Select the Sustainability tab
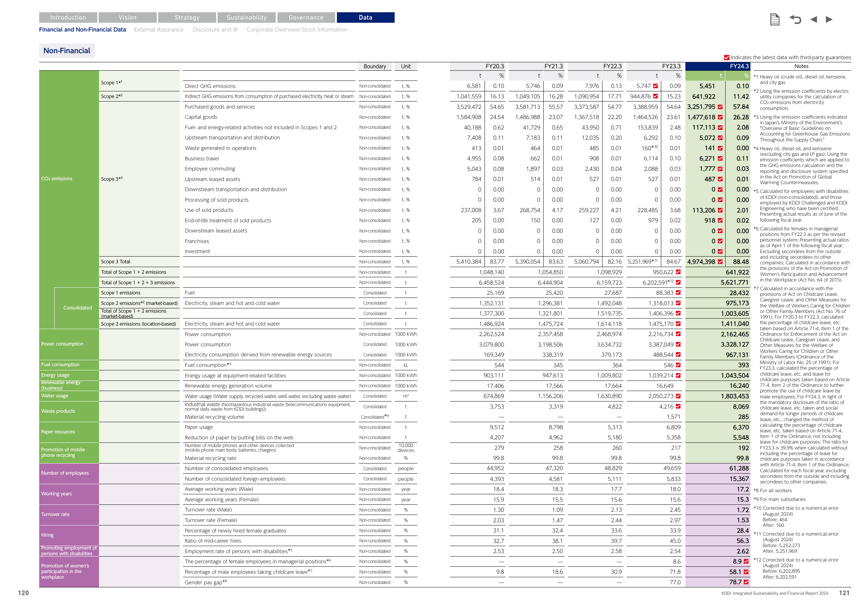The width and height of the screenshot is (868, 614). (x=247, y=18)
